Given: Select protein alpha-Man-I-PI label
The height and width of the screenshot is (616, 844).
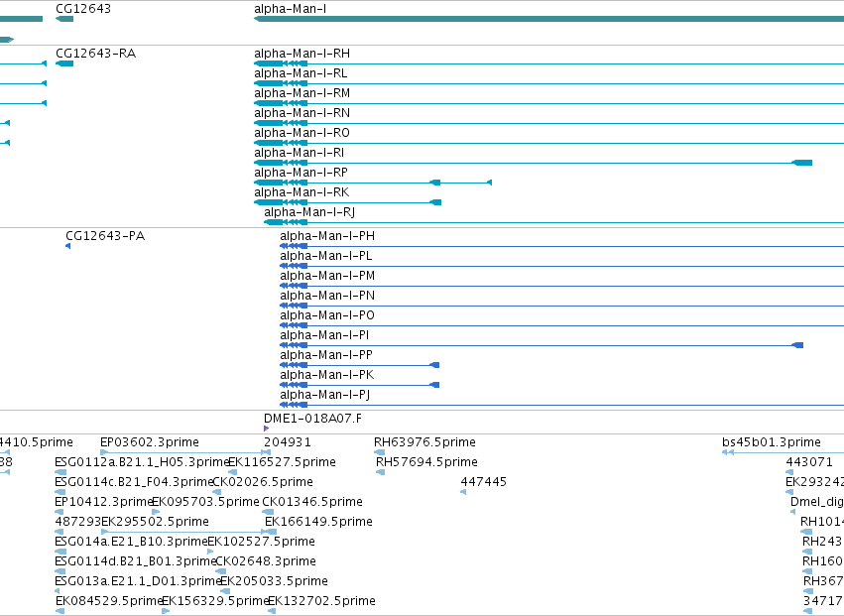Looking at the screenshot, I should [324, 335].
